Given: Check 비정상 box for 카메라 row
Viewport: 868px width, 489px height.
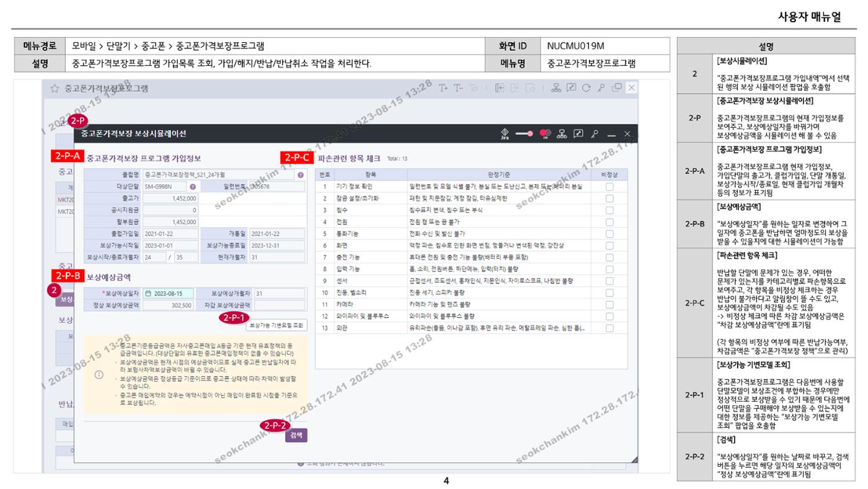Looking at the screenshot, I should [609, 305].
